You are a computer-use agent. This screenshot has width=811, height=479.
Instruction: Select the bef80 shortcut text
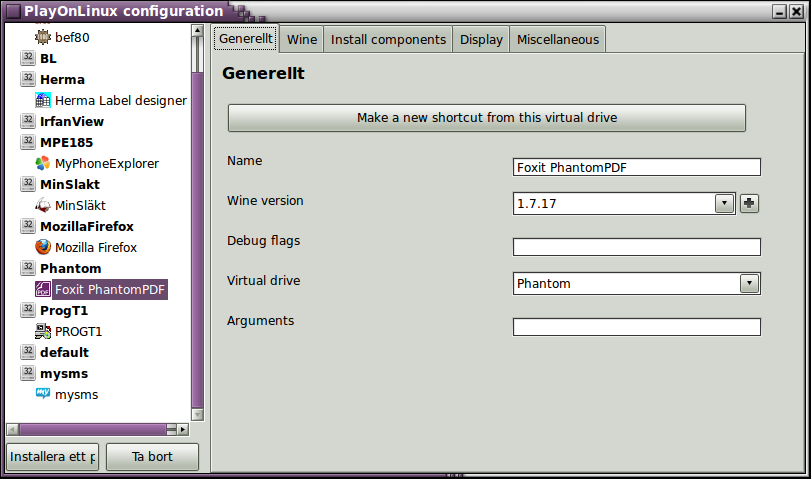point(72,37)
